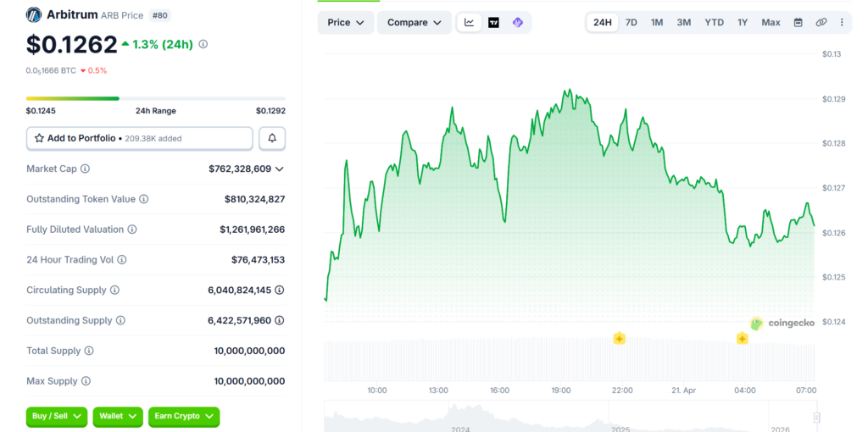Open the Price dropdown

[x=345, y=23]
